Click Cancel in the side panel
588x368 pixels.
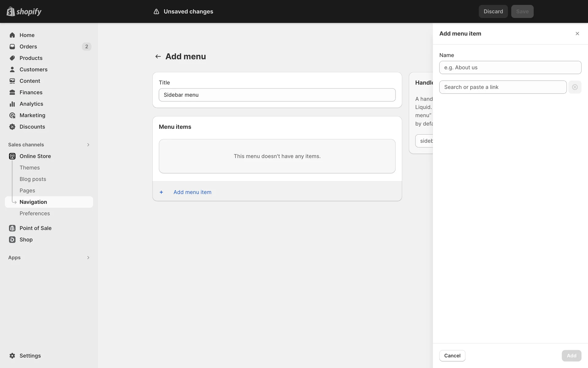(452, 356)
